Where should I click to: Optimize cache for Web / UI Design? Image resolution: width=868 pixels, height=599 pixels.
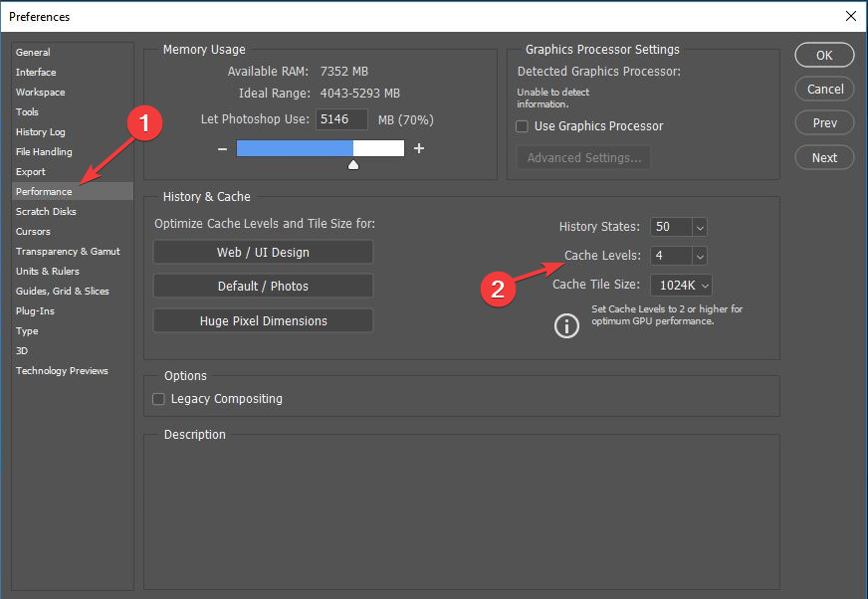pos(263,253)
